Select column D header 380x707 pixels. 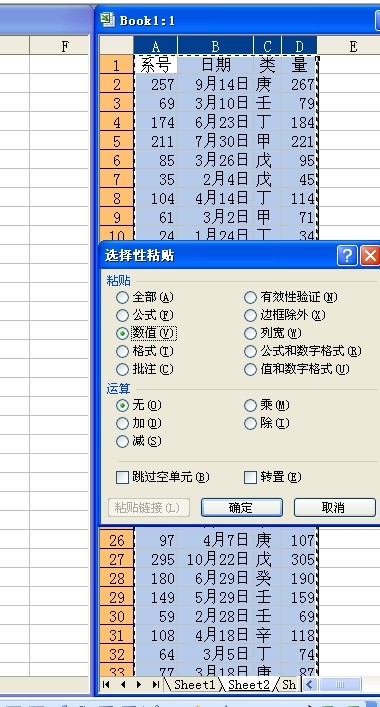[x=299, y=46]
